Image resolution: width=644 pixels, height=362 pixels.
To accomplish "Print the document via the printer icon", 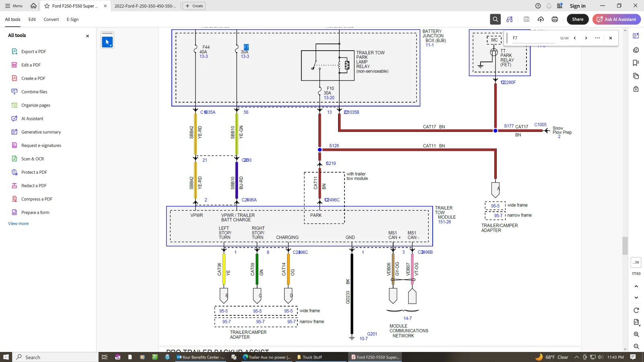I will [x=555, y=19].
